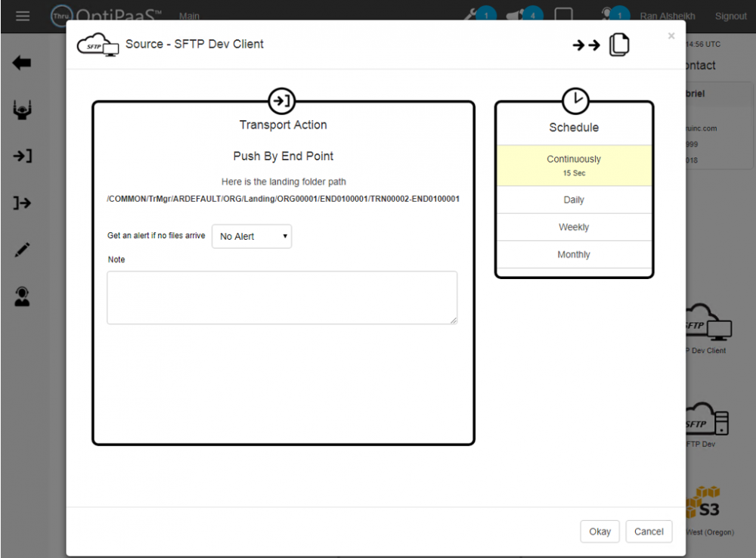Open the No Alert dropdown
Image resolution: width=756 pixels, height=558 pixels.
tap(252, 237)
